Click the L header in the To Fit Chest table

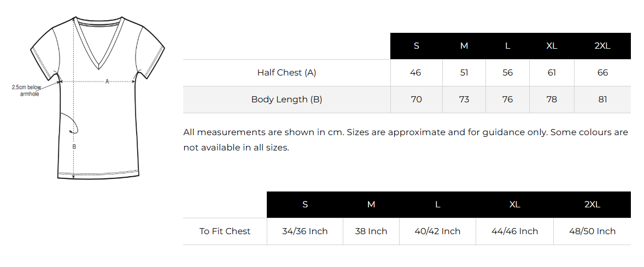437,205
